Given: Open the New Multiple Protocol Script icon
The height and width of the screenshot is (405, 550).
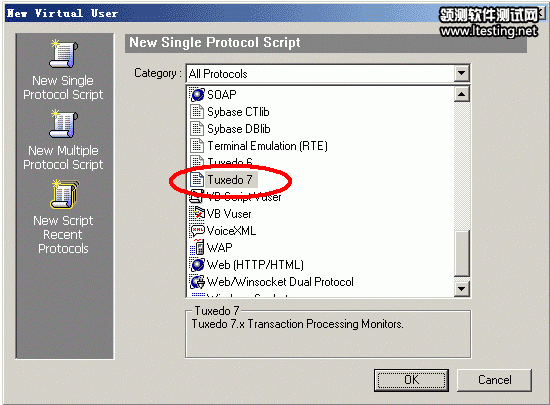Looking at the screenshot, I should (x=63, y=124).
